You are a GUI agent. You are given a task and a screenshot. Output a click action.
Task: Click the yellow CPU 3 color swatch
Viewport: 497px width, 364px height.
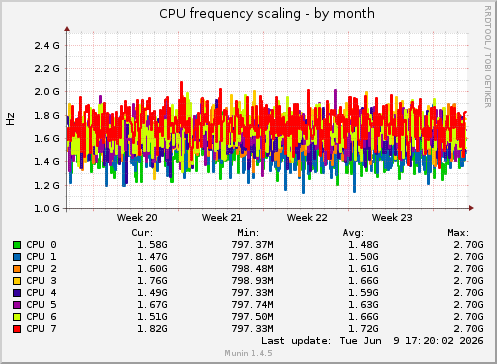17,281
